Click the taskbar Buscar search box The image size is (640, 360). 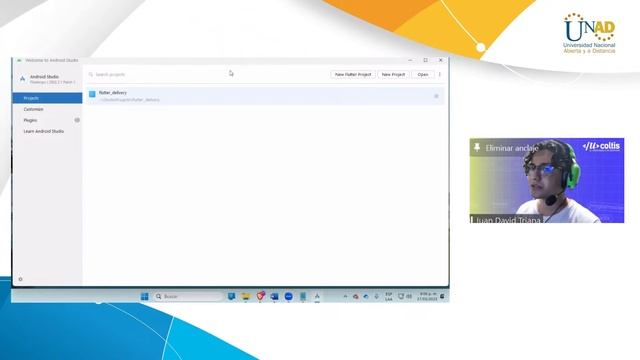188,296
